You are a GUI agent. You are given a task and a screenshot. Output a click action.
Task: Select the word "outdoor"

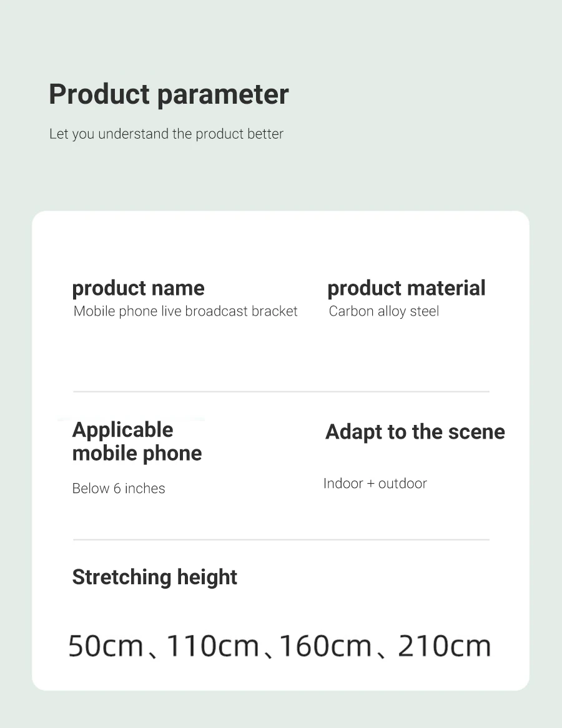click(x=402, y=484)
